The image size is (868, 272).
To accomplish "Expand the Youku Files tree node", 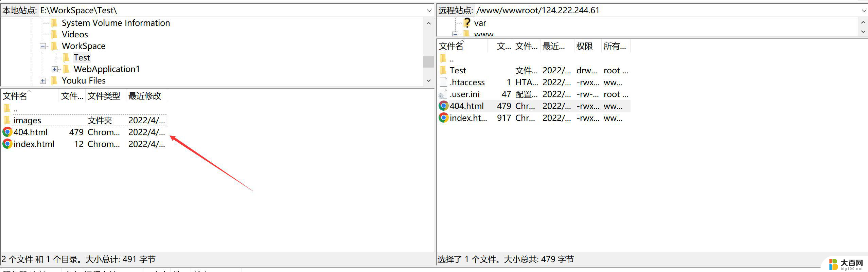I will click(43, 81).
